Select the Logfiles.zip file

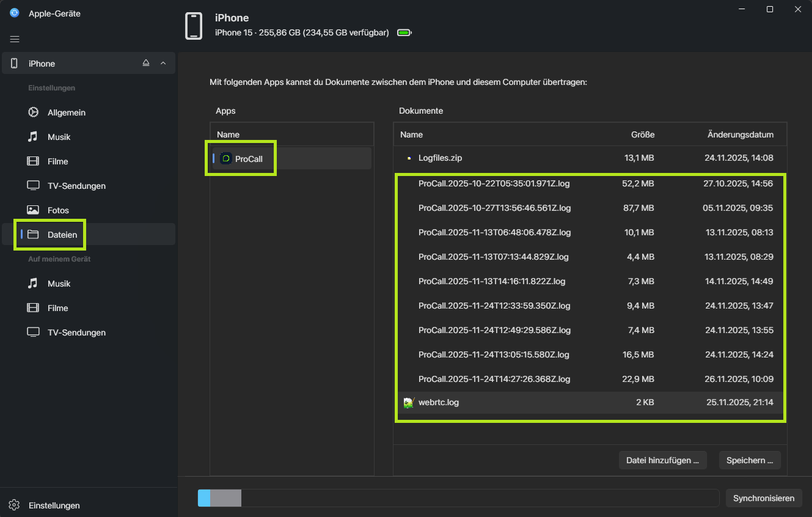[440, 158]
